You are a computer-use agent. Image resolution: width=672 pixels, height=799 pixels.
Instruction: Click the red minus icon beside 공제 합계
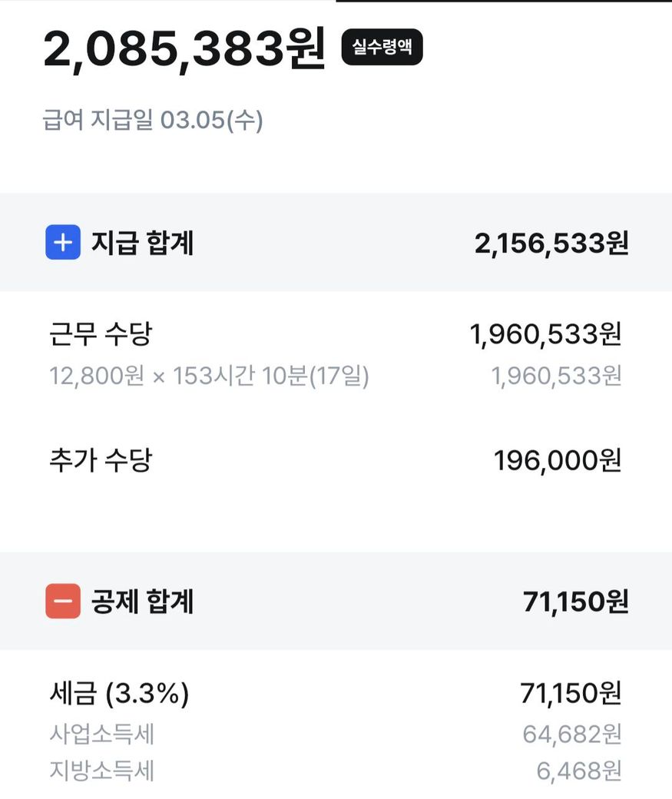tap(63, 602)
